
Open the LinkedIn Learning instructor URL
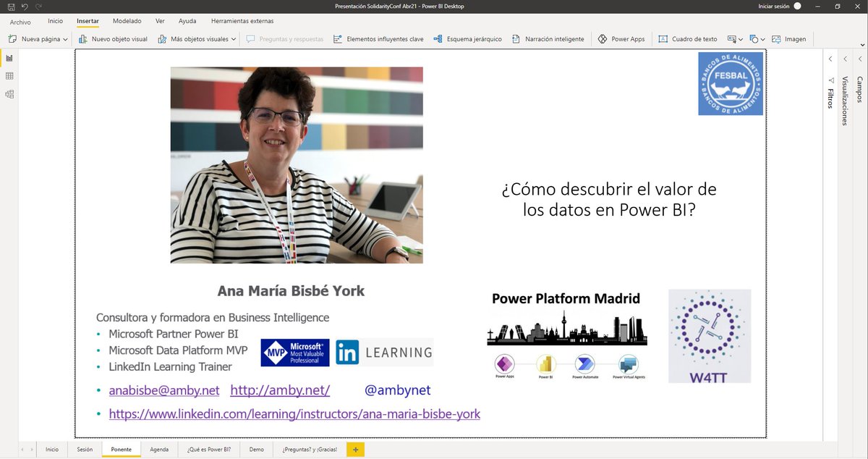pyautogui.click(x=294, y=414)
